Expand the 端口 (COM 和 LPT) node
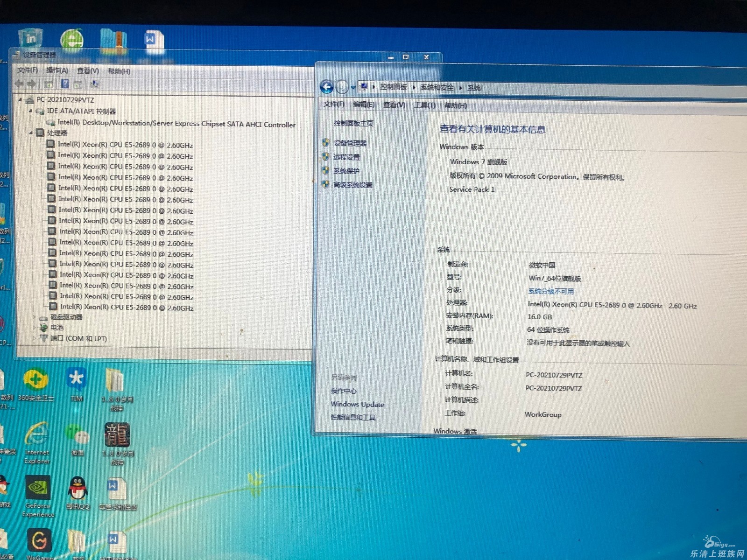This screenshot has height=560, width=747. pos(35,338)
